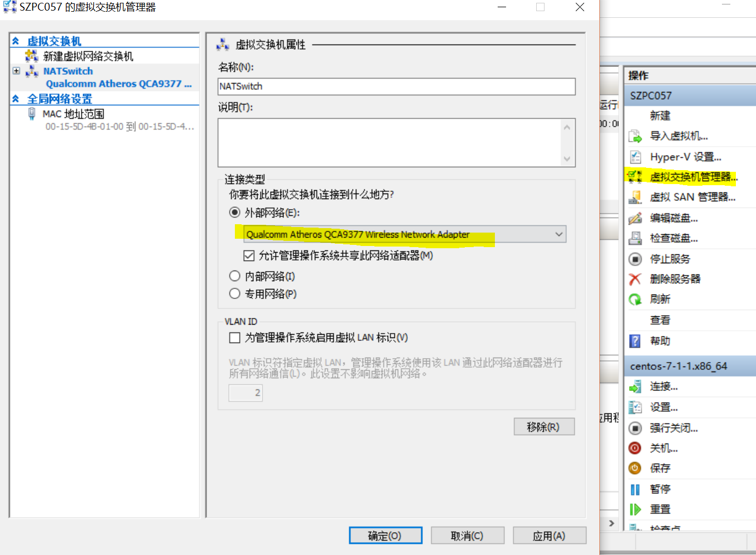Viewport: 756px width, 555px height.
Task: Expand the NATSwitch tree node
Action: 16,71
